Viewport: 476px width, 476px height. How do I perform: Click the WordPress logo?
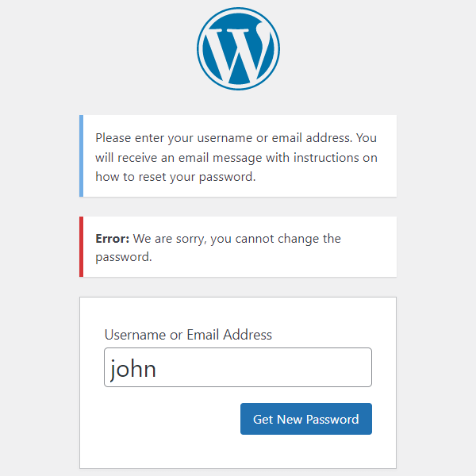(238, 49)
